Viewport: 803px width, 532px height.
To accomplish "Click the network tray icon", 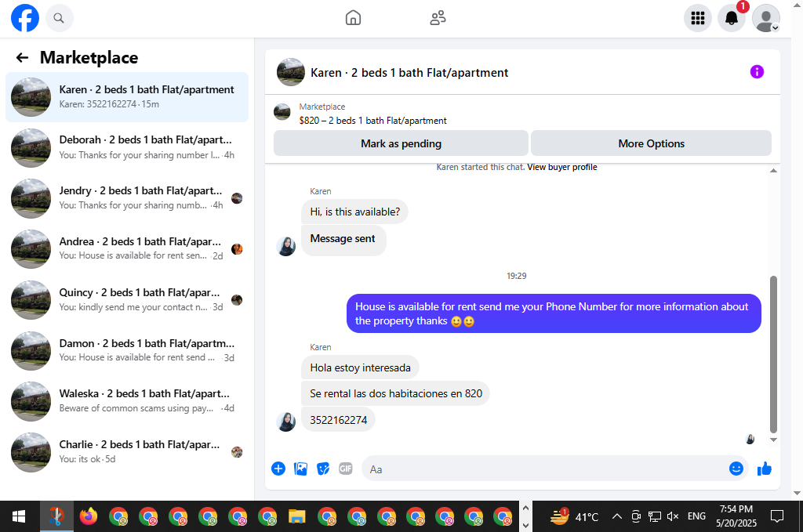I will click(x=654, y=516).
